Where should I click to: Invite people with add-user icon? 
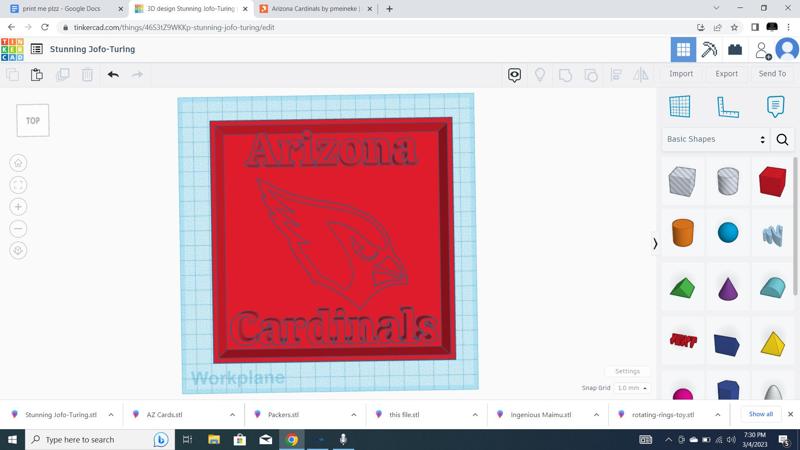(x=763, y=50)
